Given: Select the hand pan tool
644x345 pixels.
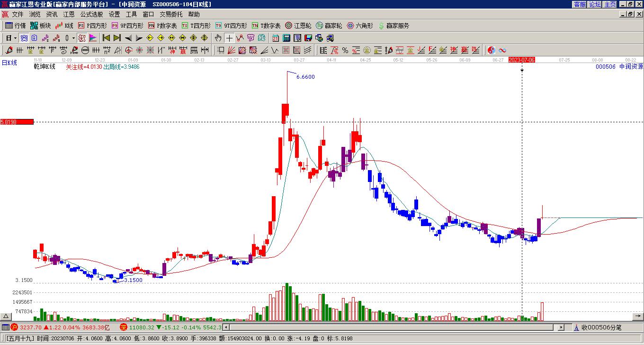Looking at the screenshot, I should (218, 38).
